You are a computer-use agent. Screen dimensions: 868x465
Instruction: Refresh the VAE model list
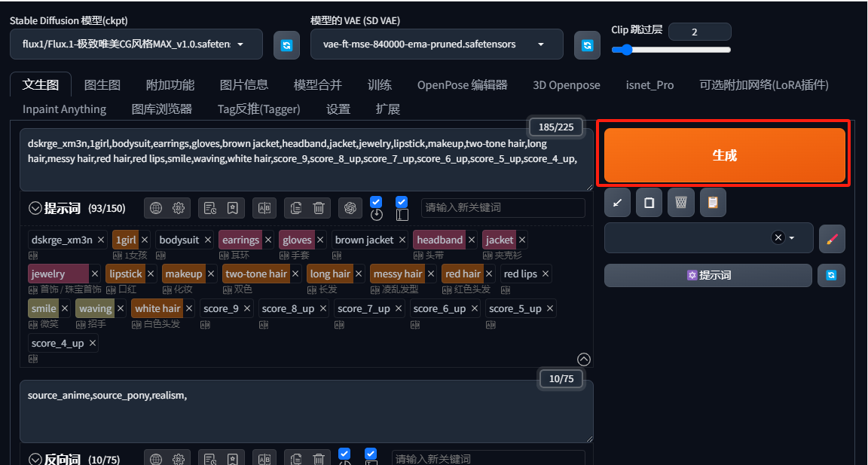587,45
